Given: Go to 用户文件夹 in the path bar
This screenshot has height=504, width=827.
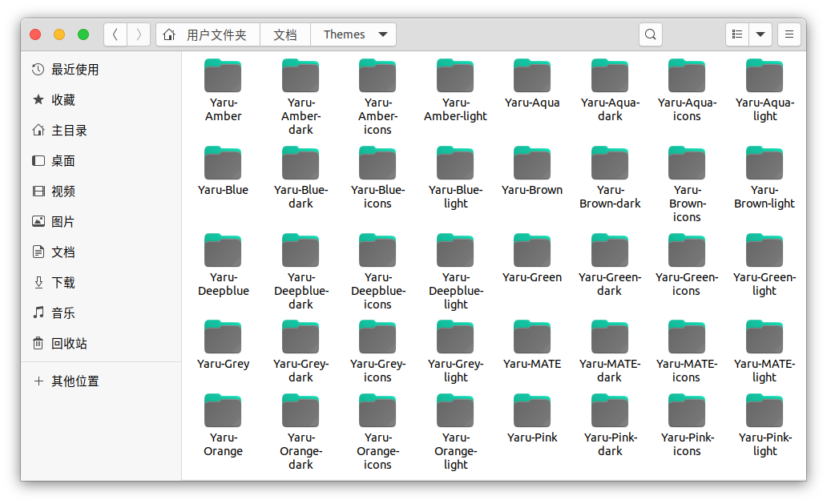Looking at the screenshot, I should [208, 34].
